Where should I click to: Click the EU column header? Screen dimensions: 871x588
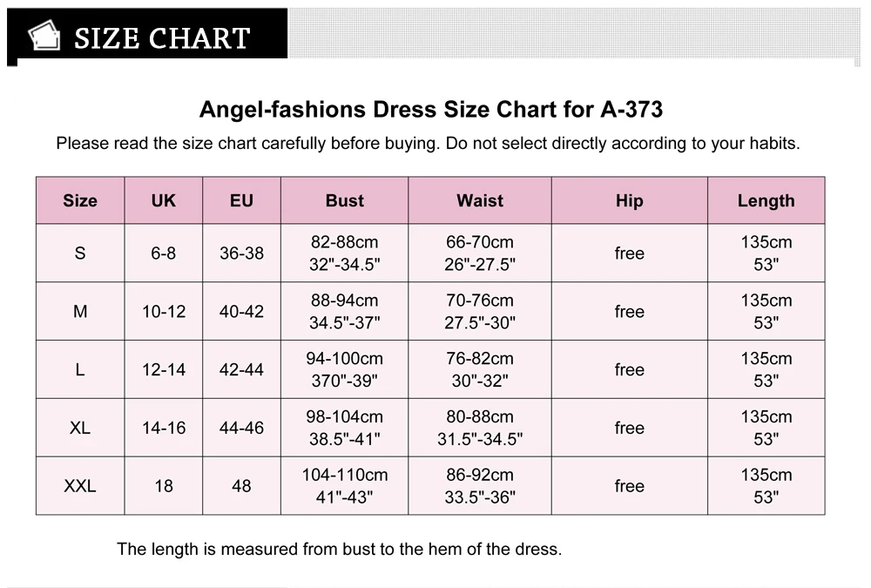tap(241, 200)
